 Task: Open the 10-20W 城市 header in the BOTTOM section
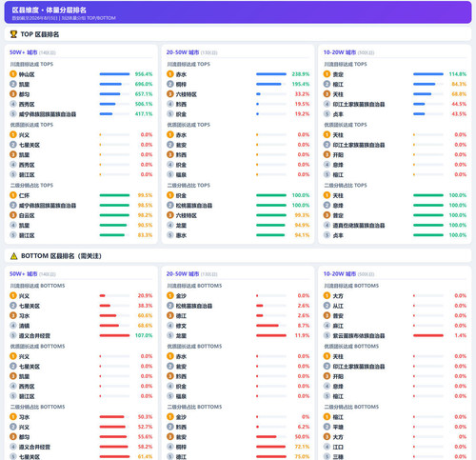pyautogui.click(x=340, y=274)
